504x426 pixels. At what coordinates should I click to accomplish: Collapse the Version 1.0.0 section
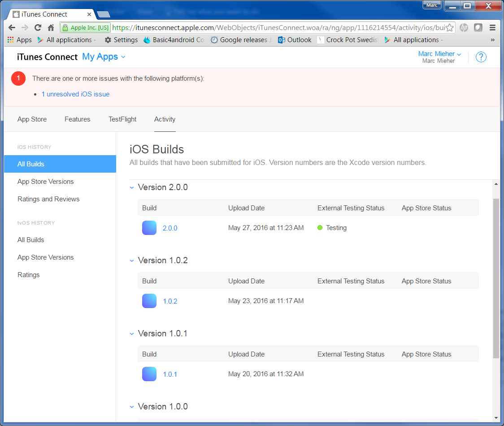[132, 407]
